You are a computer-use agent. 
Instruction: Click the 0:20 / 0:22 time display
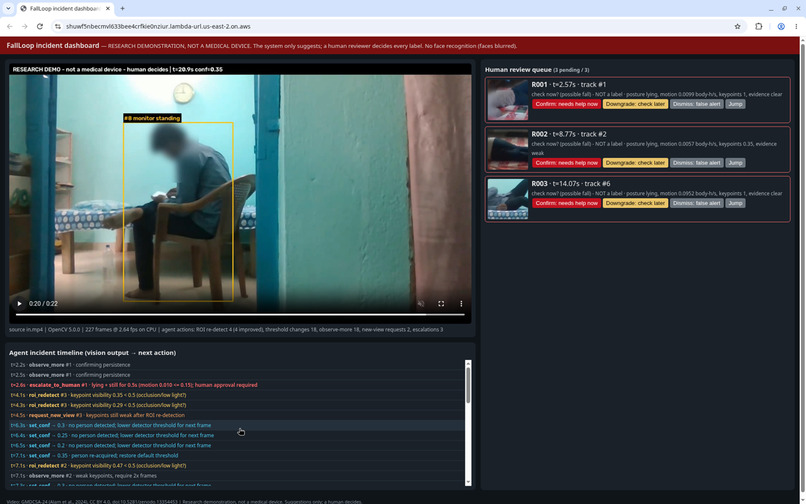pyautogui.click(x=43, y=303)
